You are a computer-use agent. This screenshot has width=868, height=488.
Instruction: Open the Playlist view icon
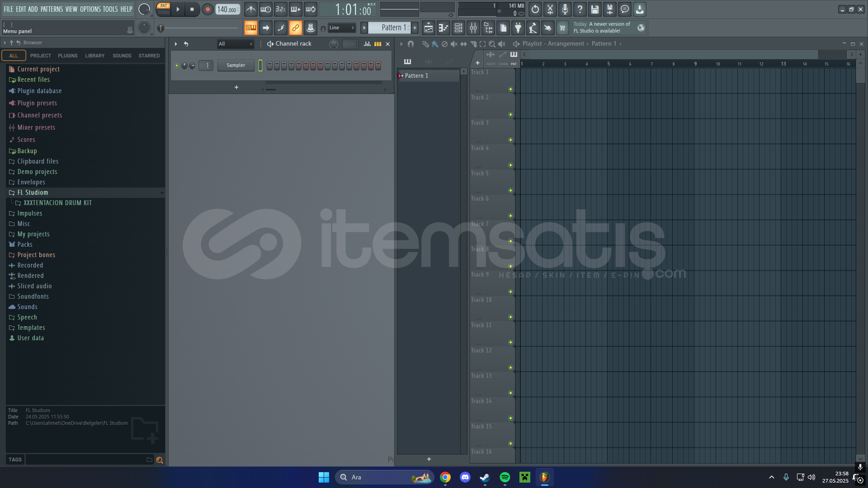[x=429, y=28]
